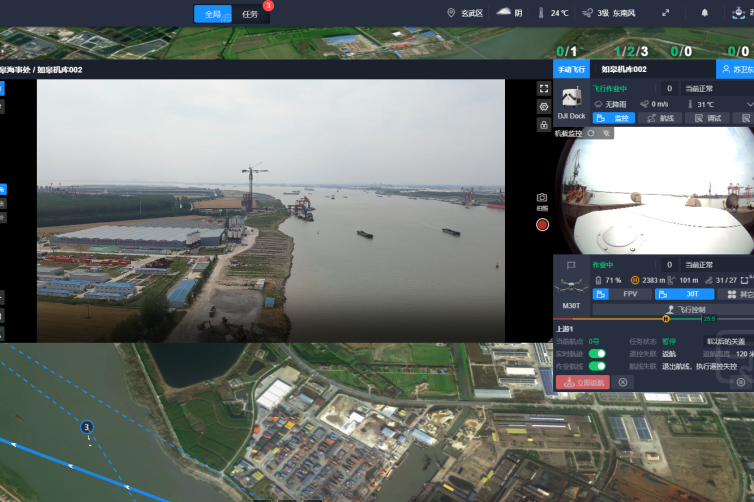Toggle full-screen with the expand arrows icon
The image size is (754, 502).
pyautogui.click(x=666, y=13)
